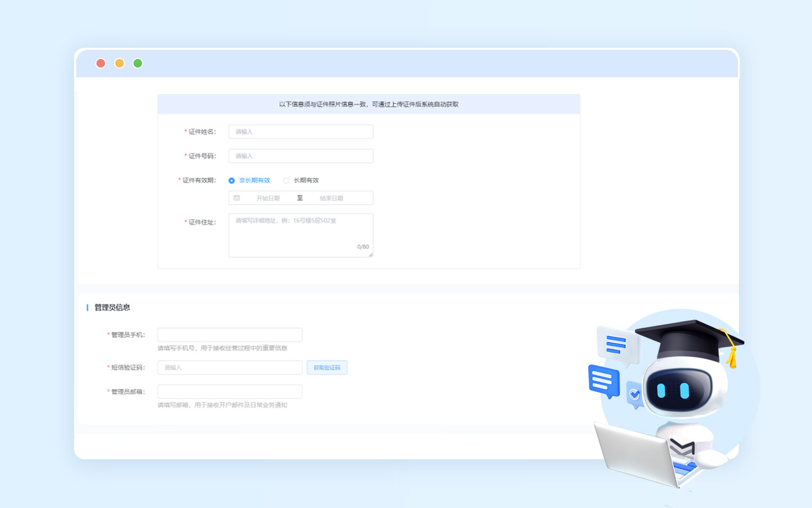This screenshot has height=508, width=812.
Task: Click the calendar icon in date range
Action: [x=236, y=198]
